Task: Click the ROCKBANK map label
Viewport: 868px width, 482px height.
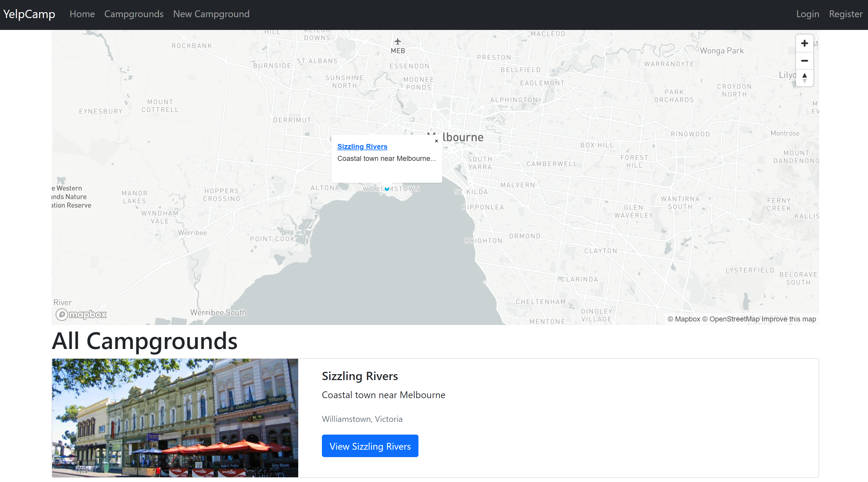Action: [x=192, y=46]
